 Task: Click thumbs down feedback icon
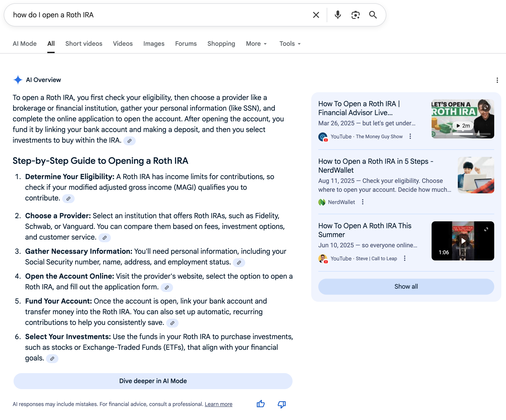click(281, 404)
